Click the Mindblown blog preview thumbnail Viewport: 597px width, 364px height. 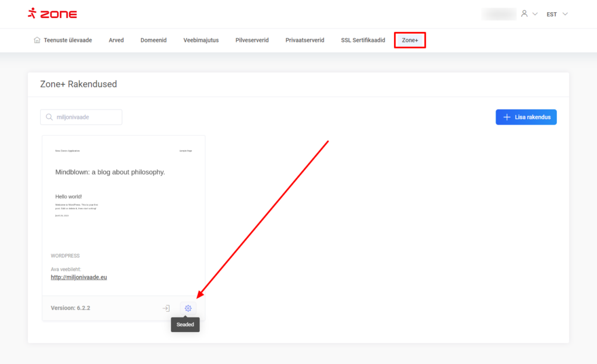[123, 192]
